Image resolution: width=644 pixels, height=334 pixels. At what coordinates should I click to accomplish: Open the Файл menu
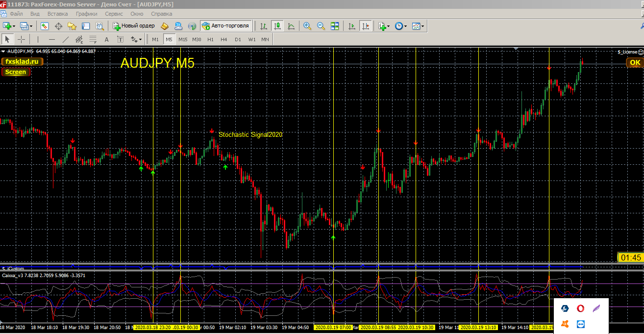click(16, 14)
